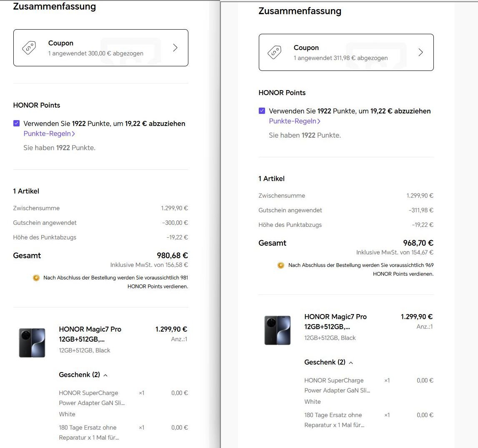Image resolution: width=478 pixels, height=448 pixels.
Task: Click the small arrow after Punkte-Regeln in 968,70 € summary
Action: point(319,121)
